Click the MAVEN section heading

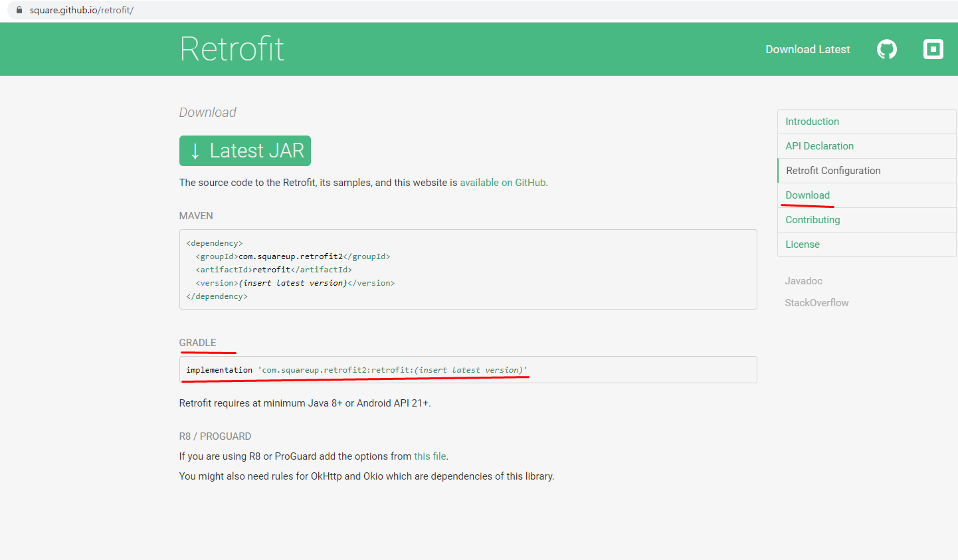tap(196, 216)
